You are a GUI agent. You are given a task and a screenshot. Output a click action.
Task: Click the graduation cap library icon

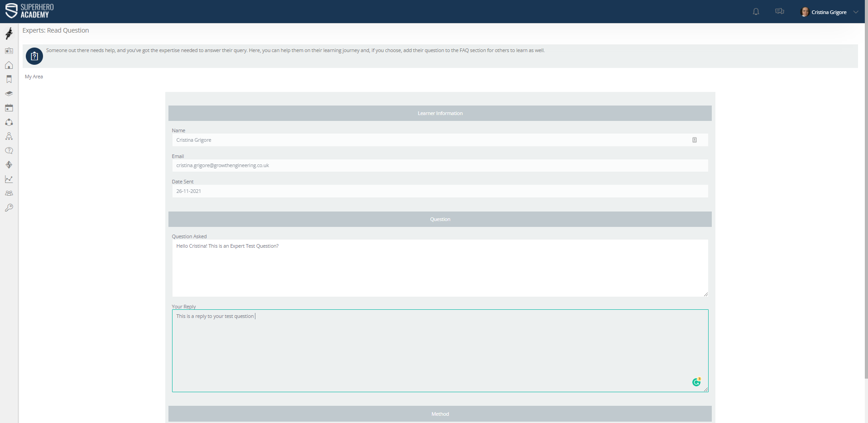click(x=9, y=94)
